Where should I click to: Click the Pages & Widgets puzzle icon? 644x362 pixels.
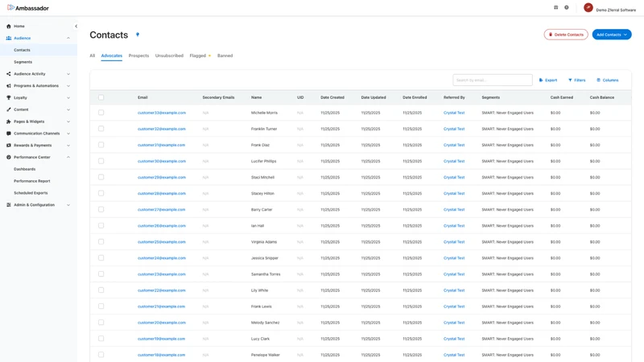(9, 121)
